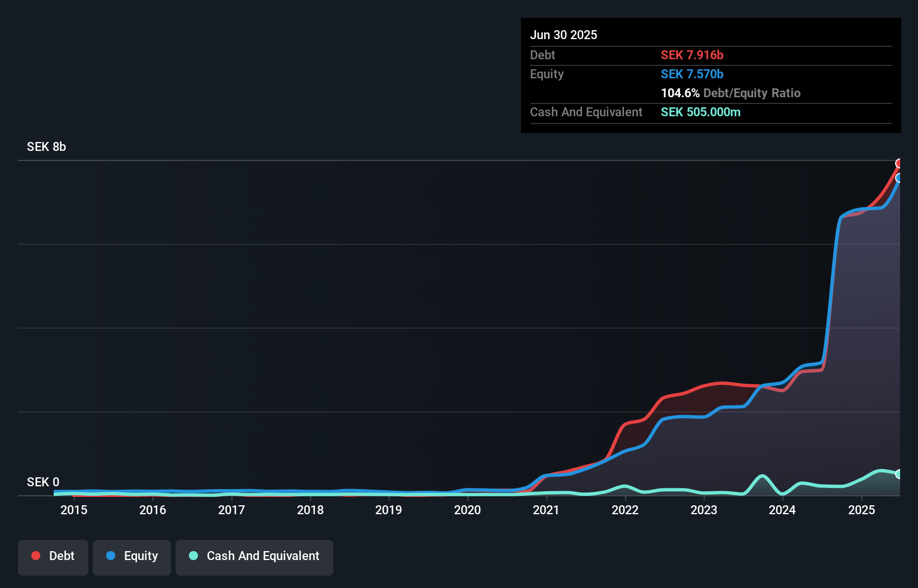Click the 2024 x-axis label
This screenshot has height=588, width=918.
(x=782, y=510)
